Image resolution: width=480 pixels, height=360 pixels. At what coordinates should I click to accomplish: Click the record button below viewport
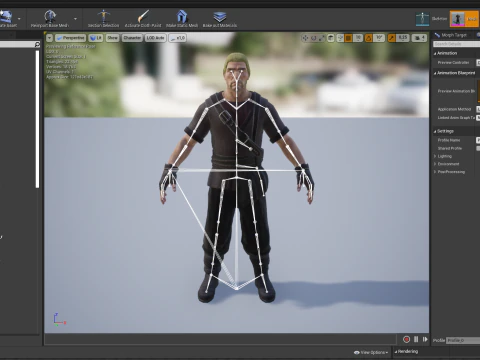coord(406,339)
